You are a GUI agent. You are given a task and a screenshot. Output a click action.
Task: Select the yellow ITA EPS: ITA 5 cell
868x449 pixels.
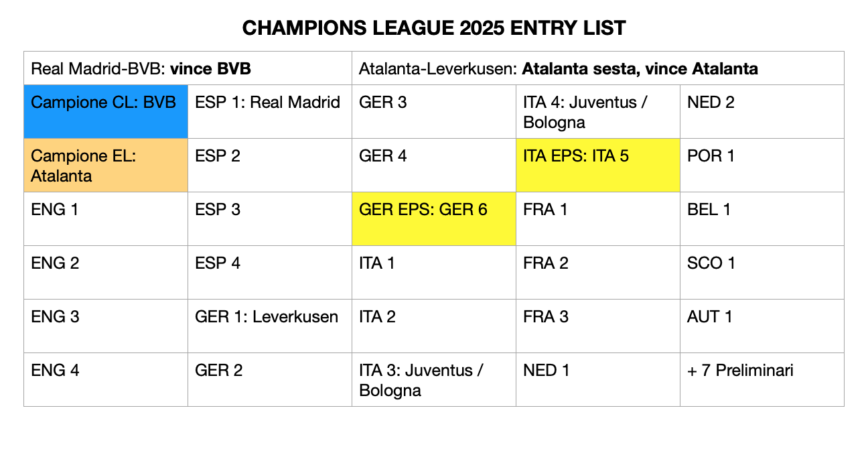point(598,165)
